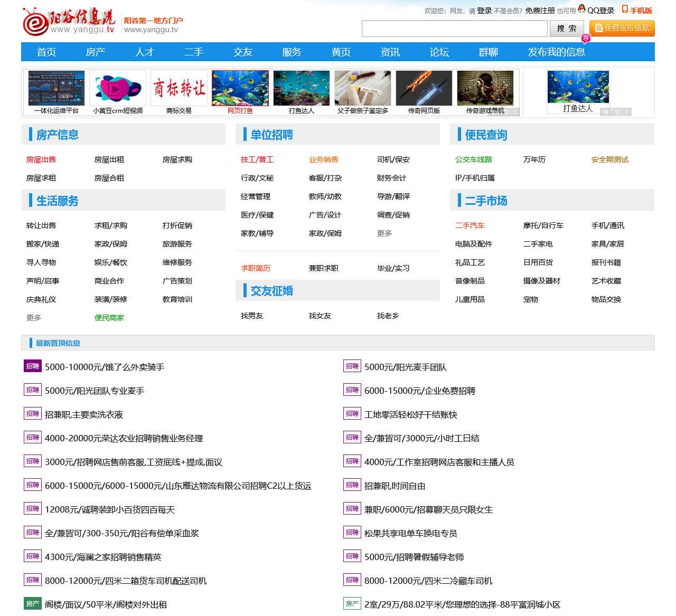Open 房屋出售 under 房产信息
Viewport: 676px width, 616px height.
[41, 159]
